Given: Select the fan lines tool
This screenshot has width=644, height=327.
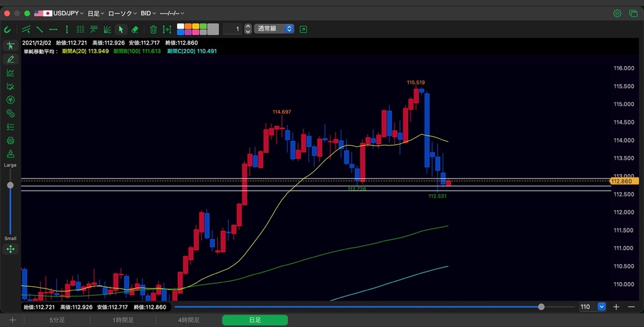Looking at the screenshot, I should pyautogui.click(x=107, y=29).
